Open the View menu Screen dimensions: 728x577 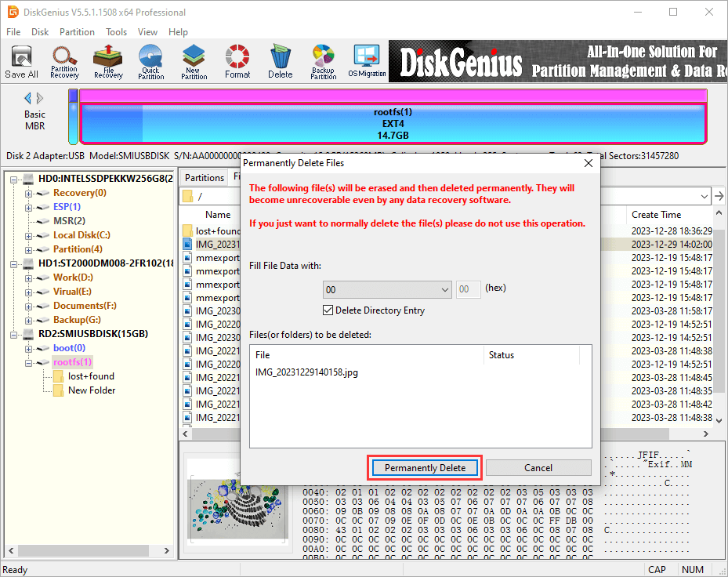[x=147, y=31]
